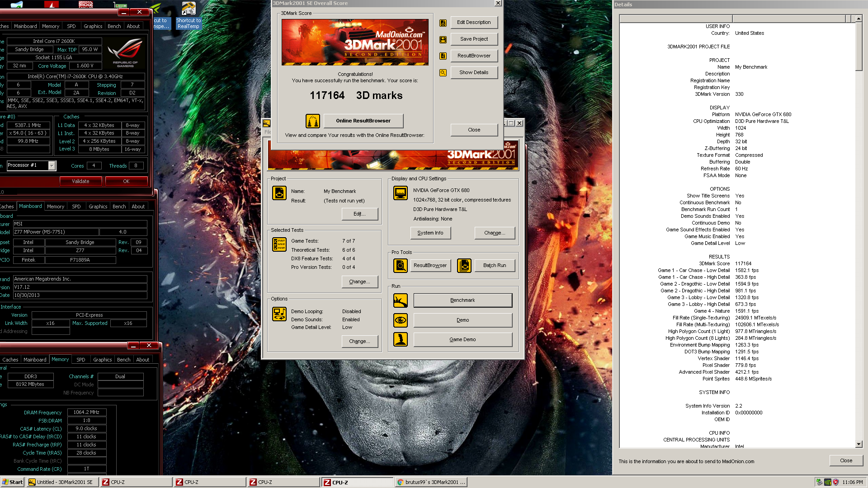The height and width of the screenshot is (488, 868).
Task: Click the Edit Description button
Action: [474, 23]
